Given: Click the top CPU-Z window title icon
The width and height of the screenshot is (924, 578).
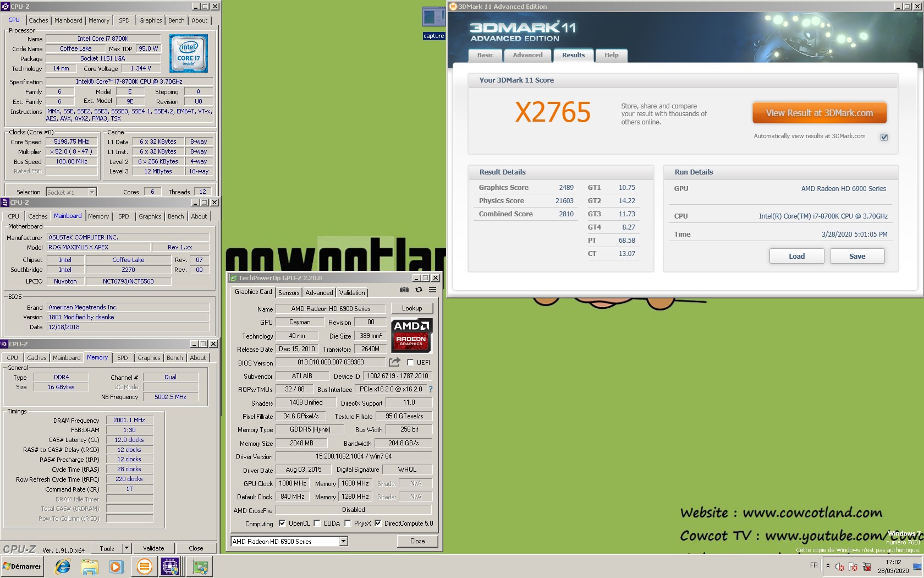Looking at the screenshot, I should [x=5, y=7].
